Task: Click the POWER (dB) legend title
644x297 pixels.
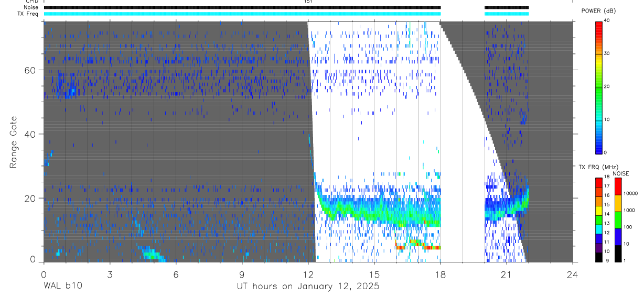Action: tap(598, 11)
